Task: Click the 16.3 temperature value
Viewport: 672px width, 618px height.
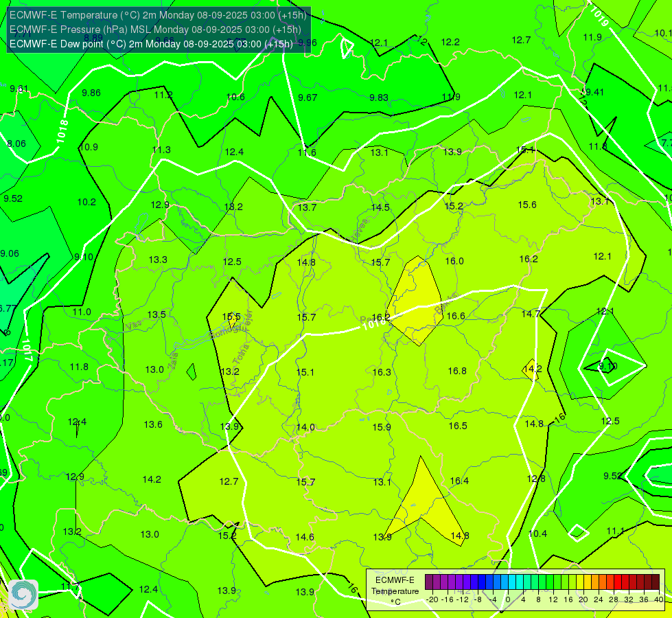Action: pyautogui.click(x=382, y=372)
